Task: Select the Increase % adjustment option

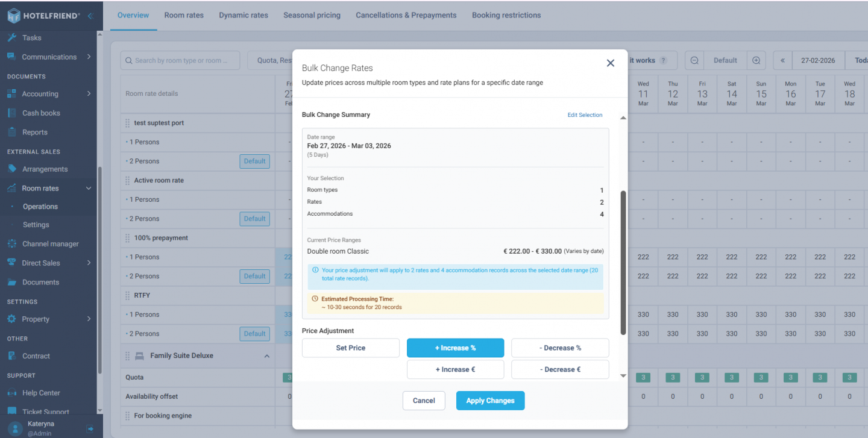Action: 455,348
